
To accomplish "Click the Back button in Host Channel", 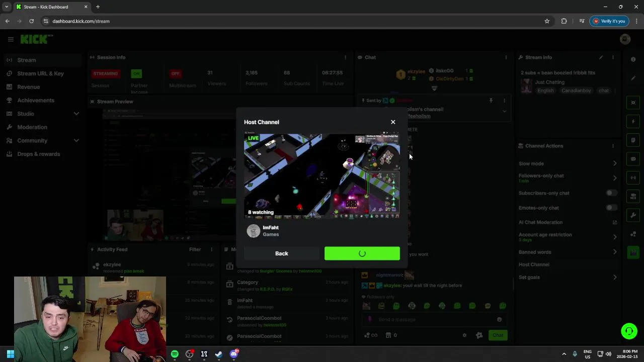I will click(x=282, y=253).
